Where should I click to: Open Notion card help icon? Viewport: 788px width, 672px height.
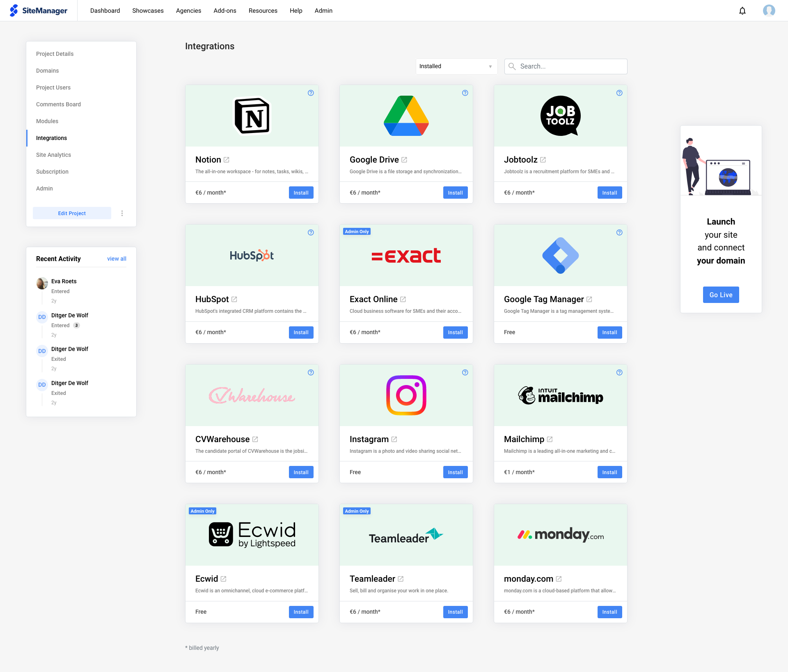coord(311,93)
